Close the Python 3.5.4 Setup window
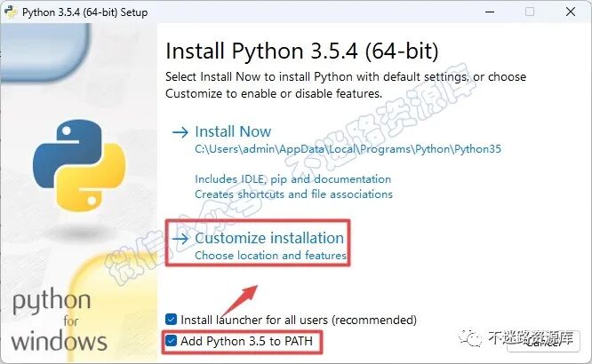592x364 pixels. click(571, 12)
